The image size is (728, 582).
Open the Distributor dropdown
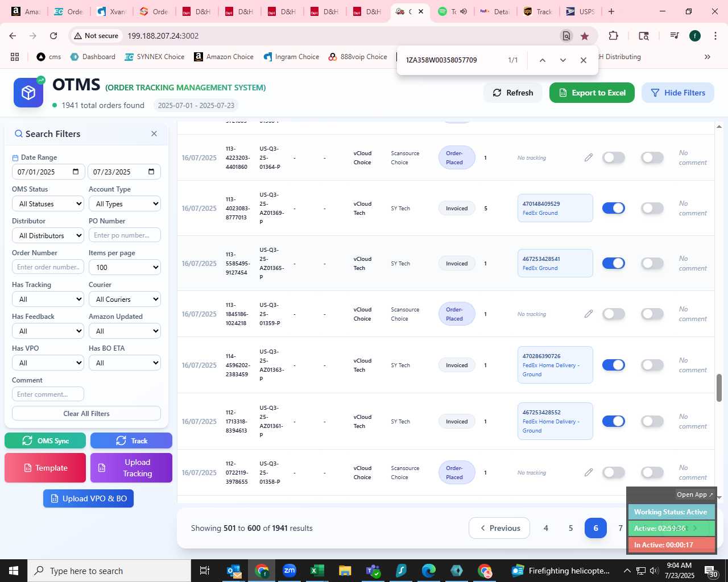48,235
